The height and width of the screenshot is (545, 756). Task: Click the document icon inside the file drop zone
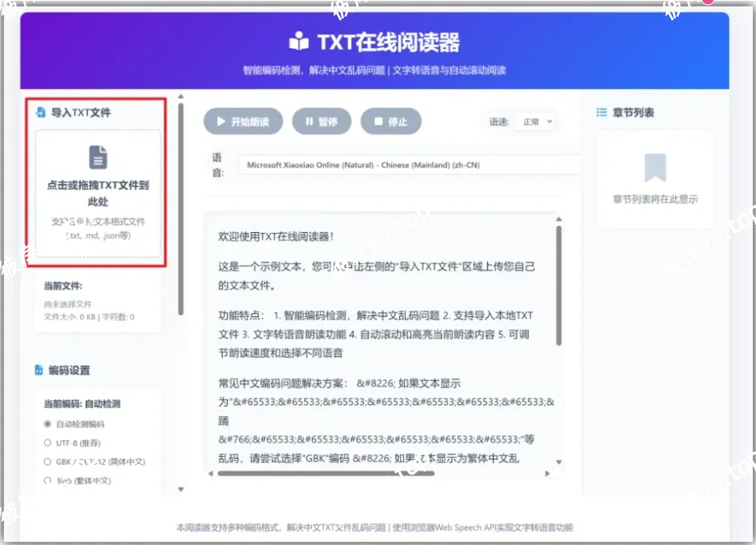click(97, 157)
